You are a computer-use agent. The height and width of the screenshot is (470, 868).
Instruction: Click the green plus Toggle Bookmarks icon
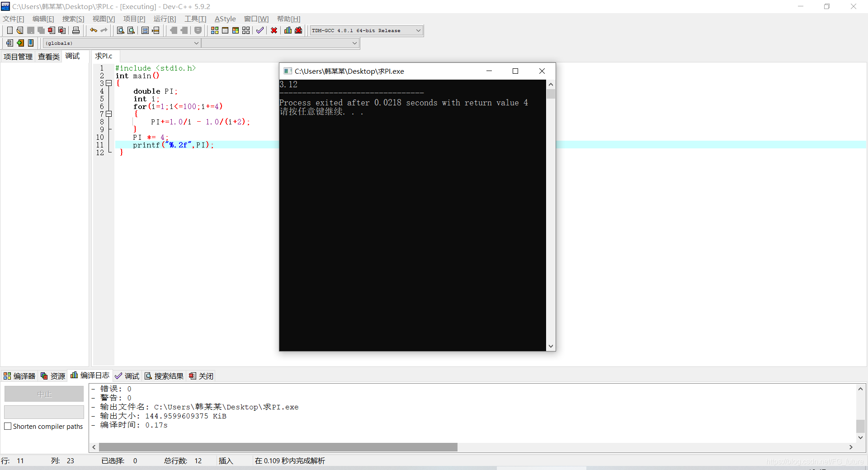click(x=20, y=43)
